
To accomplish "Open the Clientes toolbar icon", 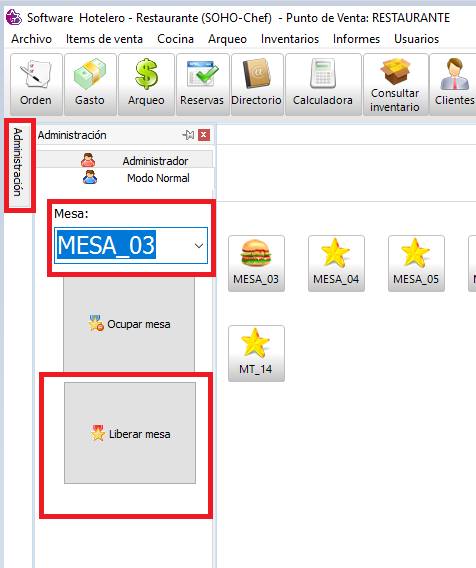I will pyautogui.click(x=454, y=84).
